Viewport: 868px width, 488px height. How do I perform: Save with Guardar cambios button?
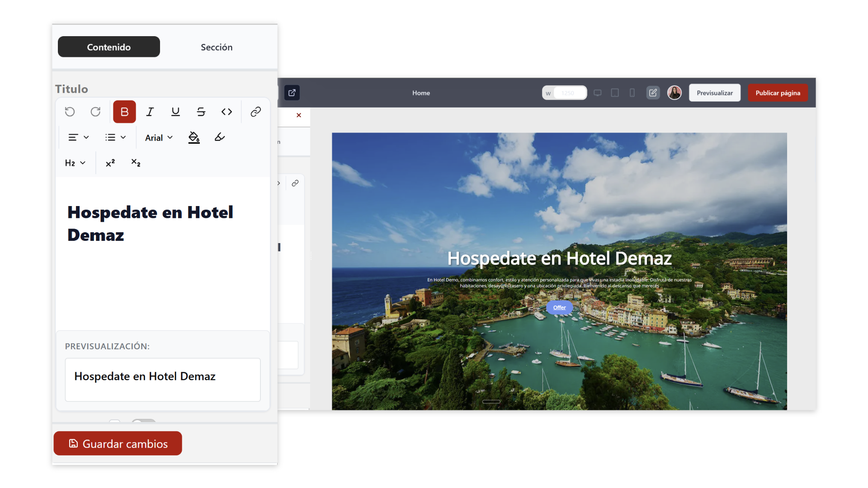[x=118, y=444]
